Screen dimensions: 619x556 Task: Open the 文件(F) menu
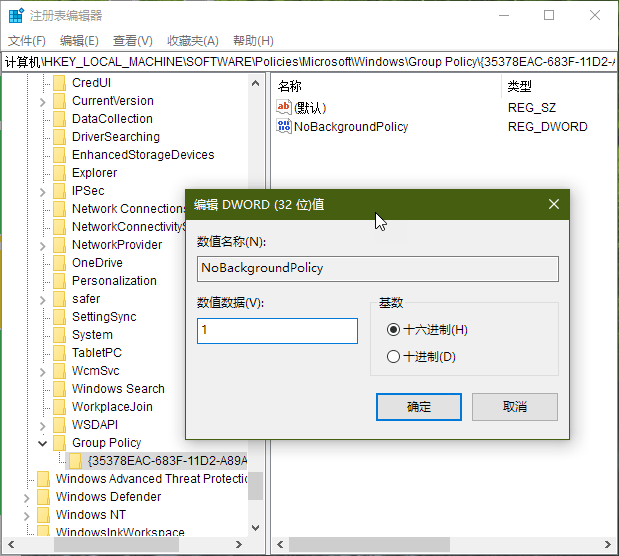27,41
